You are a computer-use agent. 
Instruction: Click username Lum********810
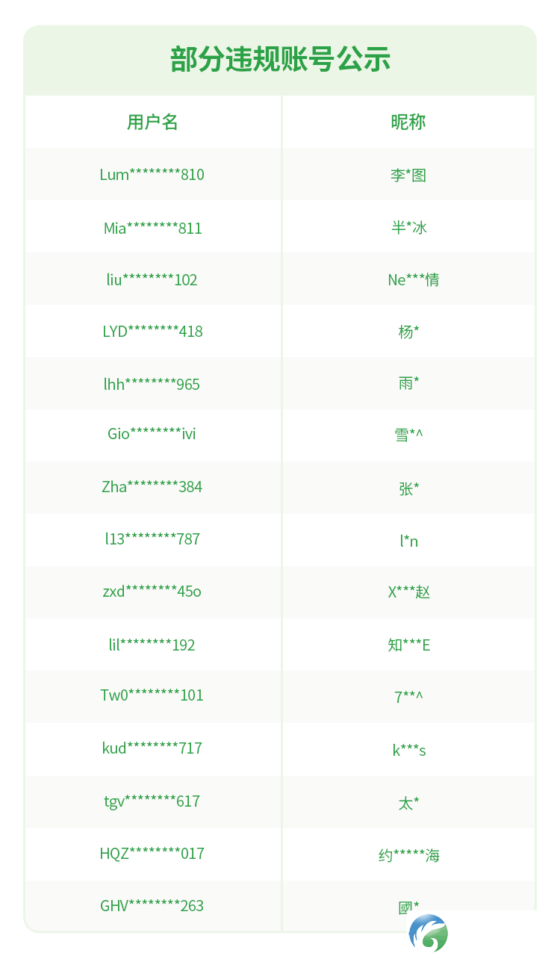[152, 175]
